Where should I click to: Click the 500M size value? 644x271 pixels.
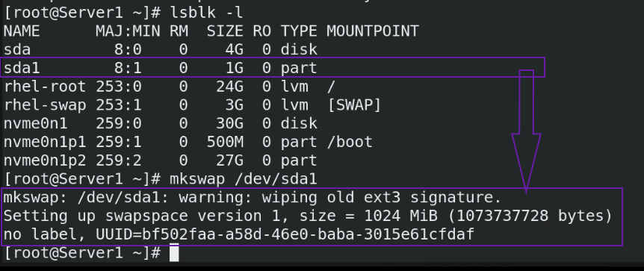pyautogui.click(x=225, y=142)
